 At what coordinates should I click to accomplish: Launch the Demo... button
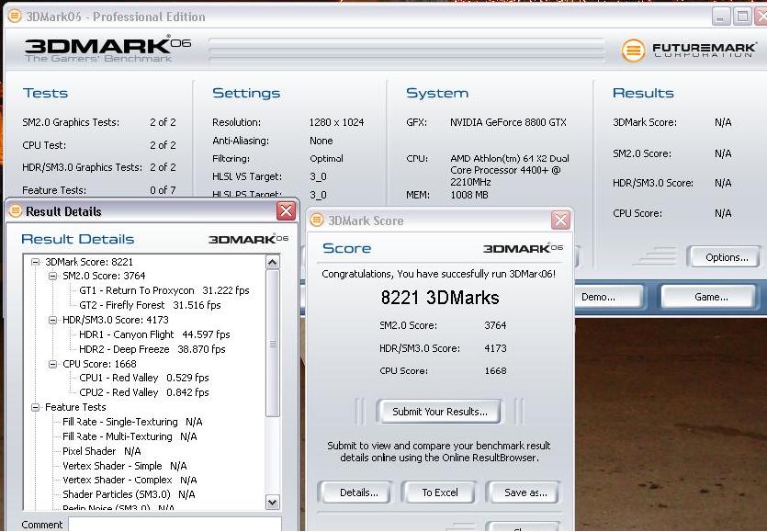click(606, 297)
